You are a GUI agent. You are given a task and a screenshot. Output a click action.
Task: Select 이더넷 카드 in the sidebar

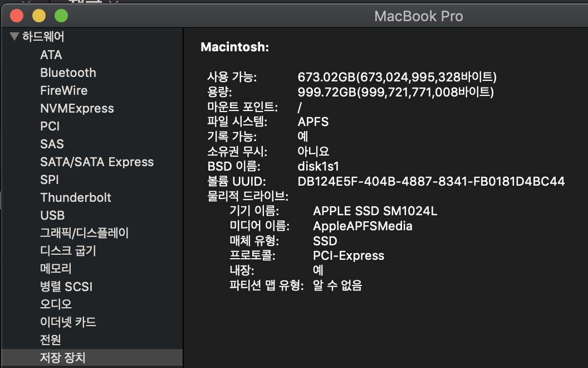(x=68, y=322)
